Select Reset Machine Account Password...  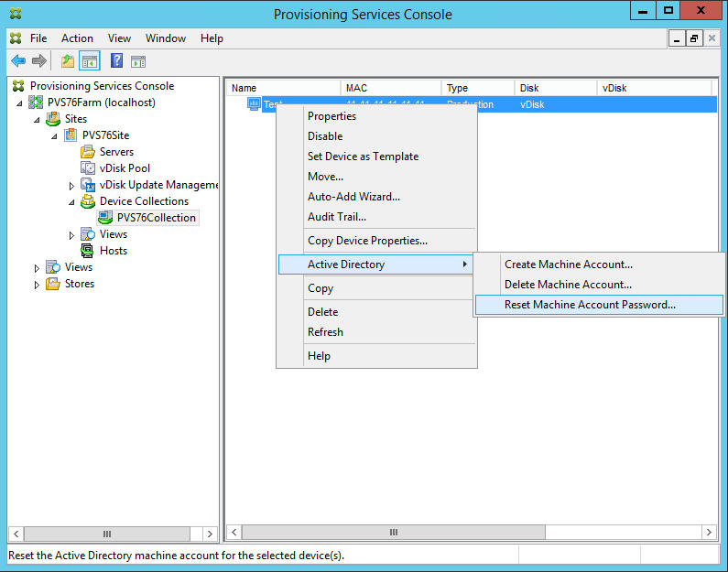[599, 305]
